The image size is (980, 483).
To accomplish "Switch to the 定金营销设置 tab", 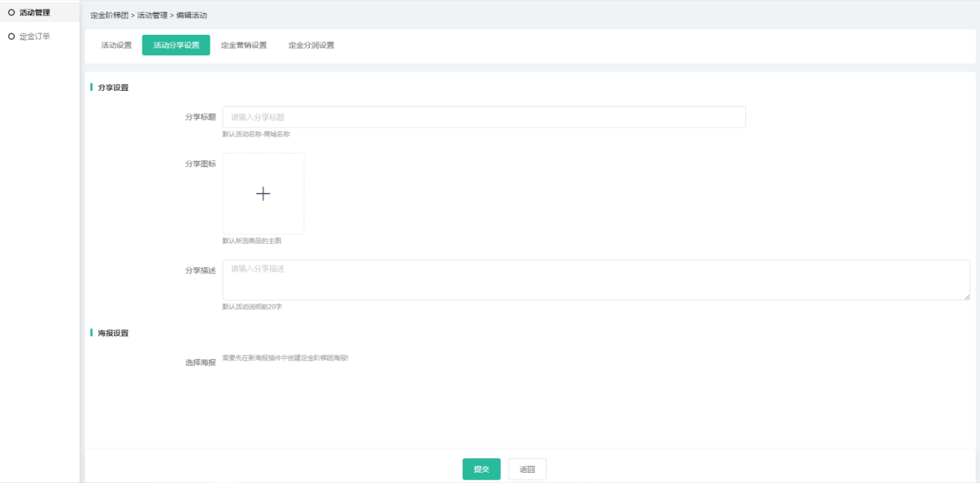I will (244, 46).
